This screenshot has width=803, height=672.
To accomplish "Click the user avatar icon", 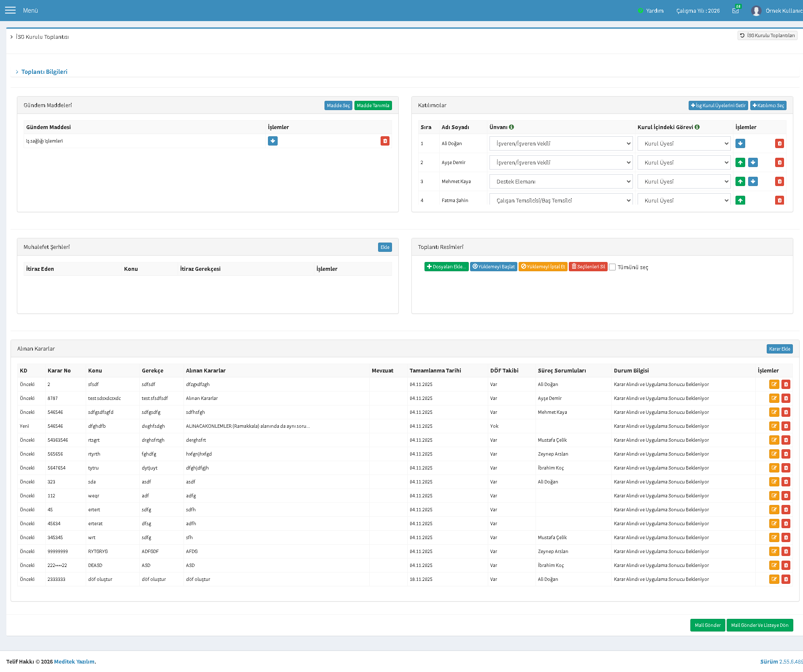I will [x=756, y=11].
